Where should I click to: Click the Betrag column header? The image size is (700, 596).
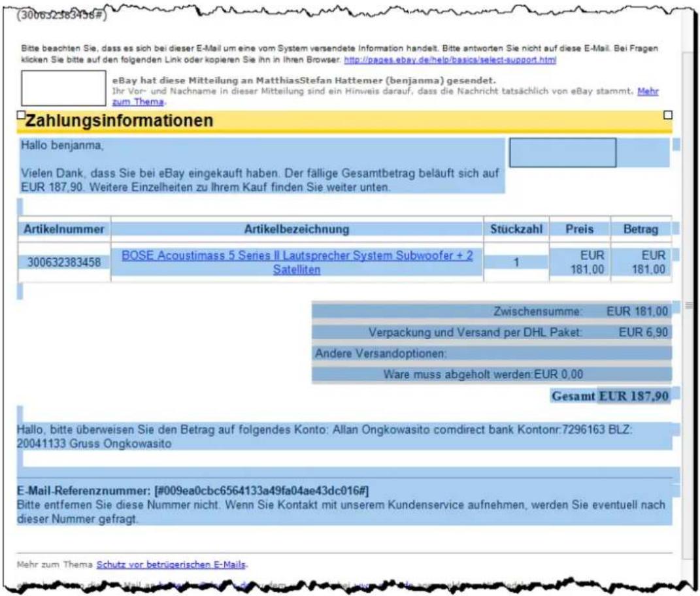[641, 229]
